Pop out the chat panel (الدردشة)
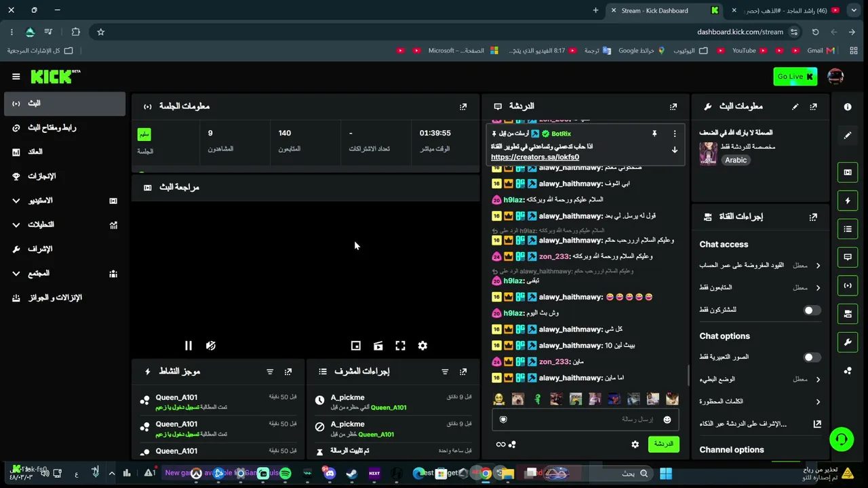The image size is (868, 488). click(x=673, y=106)
